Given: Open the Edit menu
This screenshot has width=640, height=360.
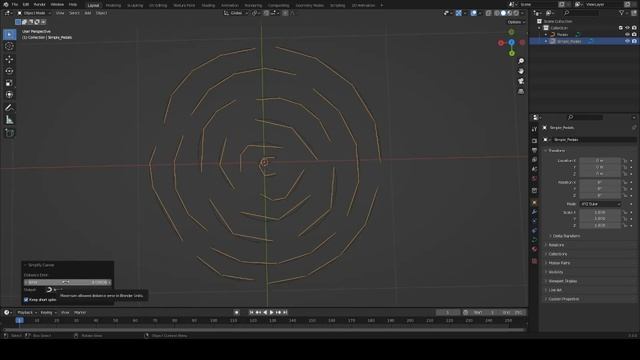Looking at the screenshot, I should [26, 4].
